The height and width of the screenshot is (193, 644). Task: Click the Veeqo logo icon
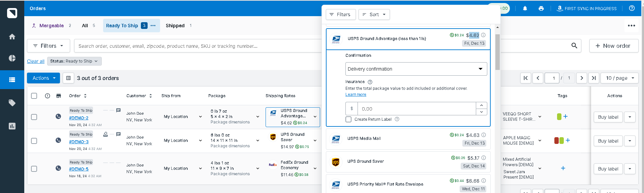click(x=12, y=13)
